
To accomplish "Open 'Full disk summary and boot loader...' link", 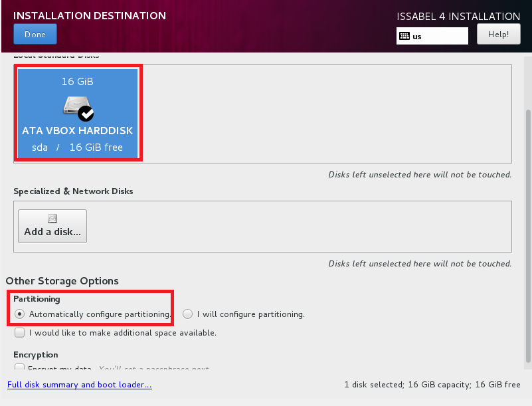I will 79,385.
